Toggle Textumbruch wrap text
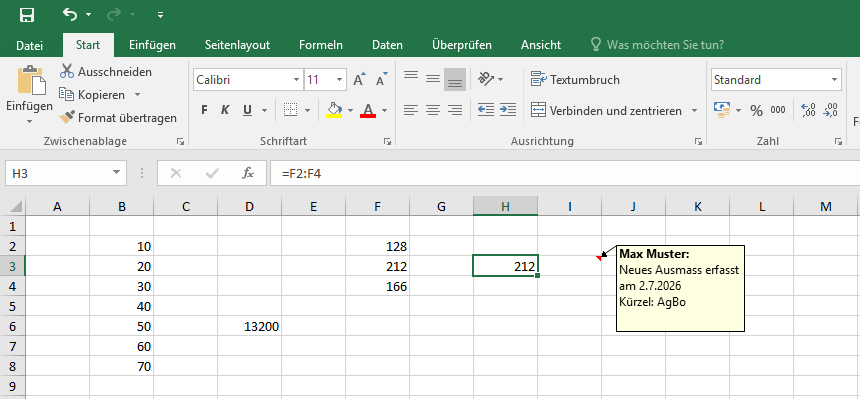This screenshot has width=860, height=399. pos(575,80)
